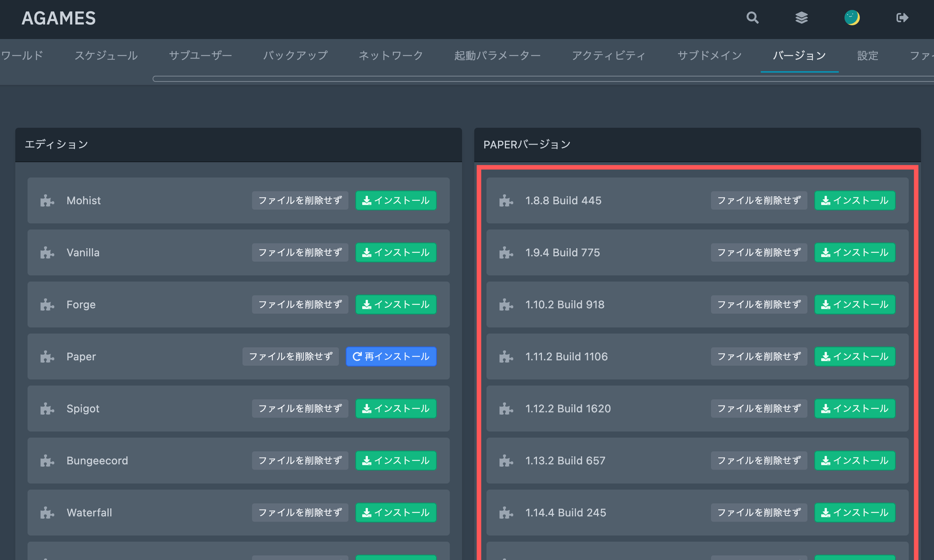Reinstall Paper with 再インストール button
Screen dimensions: 934x560
pyautogui.click(x=391, y=357)
